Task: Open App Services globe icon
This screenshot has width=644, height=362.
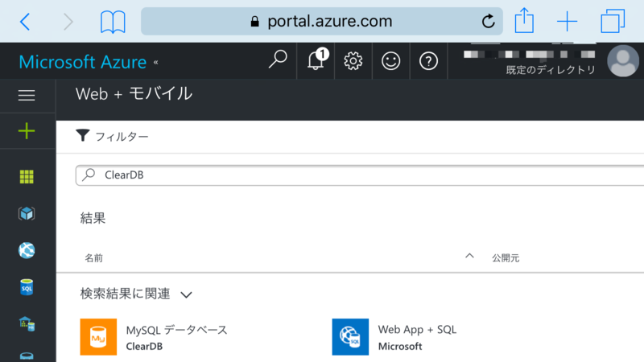Action: (x=27, y=250)
